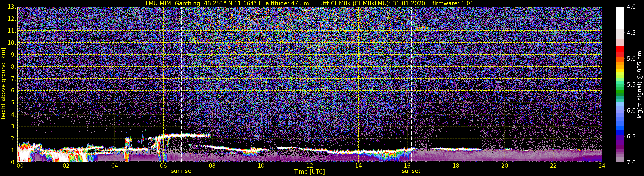This screenshot has height=176, width=644.
Task: Click the 'log(rc-signal) @ 905 nm' colorbar label
Action: coord(640,84)
